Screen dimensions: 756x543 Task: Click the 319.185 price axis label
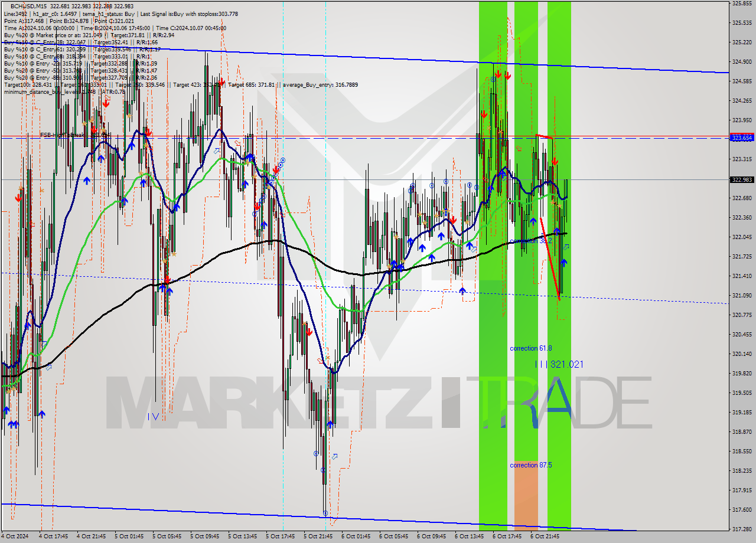[742, 412]
